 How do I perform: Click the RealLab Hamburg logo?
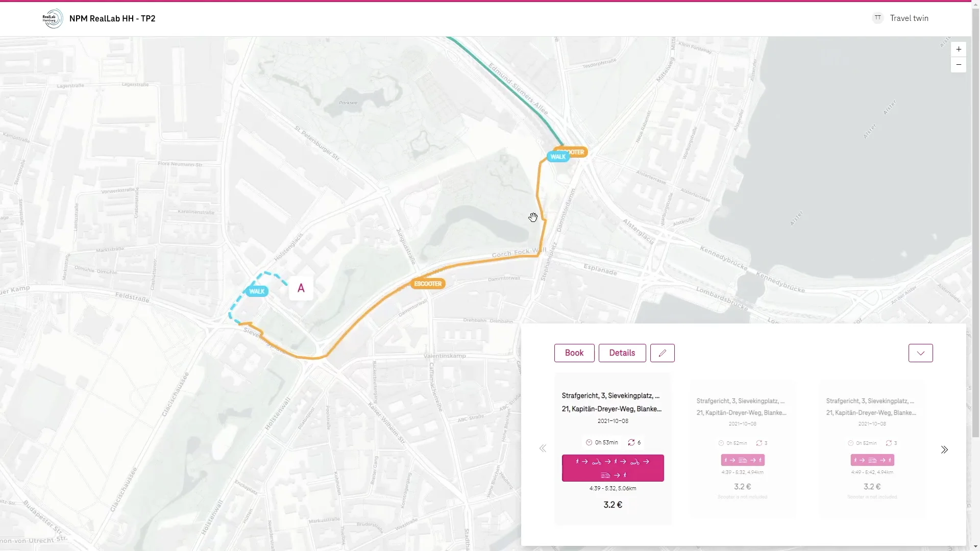53,18
